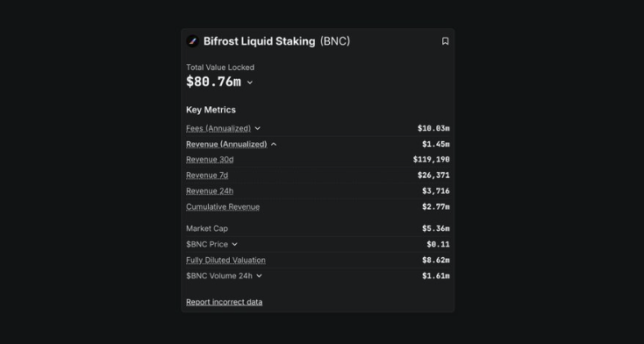Click the Report incorrect data link
Screen dimensions: 644x344
click(225, 302)
